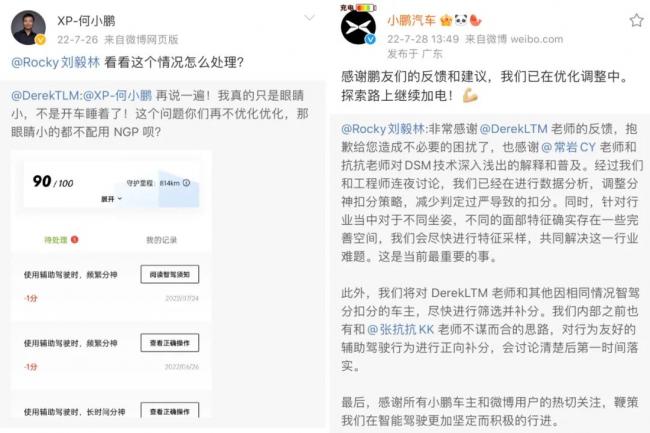650x433 pixels.
Task: Open @常岩CY mention link
Action: (568, 147)
